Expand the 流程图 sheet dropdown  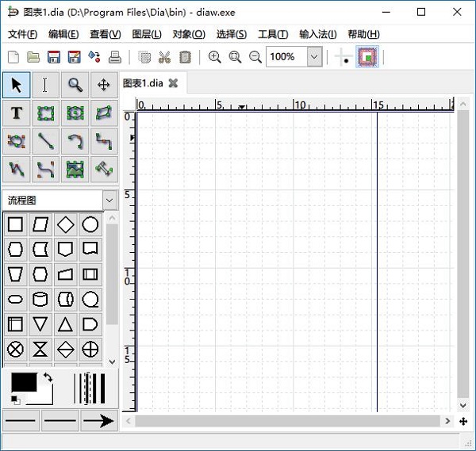click(109, 201)
